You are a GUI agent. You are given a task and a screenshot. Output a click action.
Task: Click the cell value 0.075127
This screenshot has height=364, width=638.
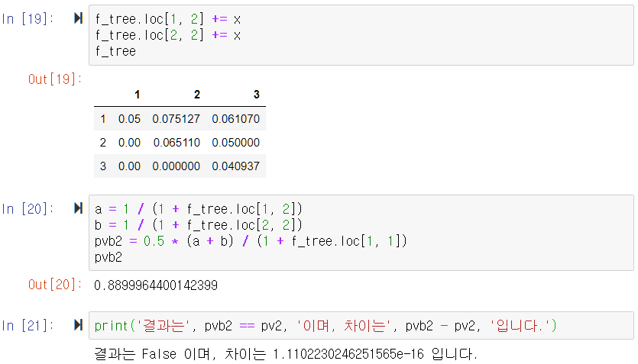177,119
